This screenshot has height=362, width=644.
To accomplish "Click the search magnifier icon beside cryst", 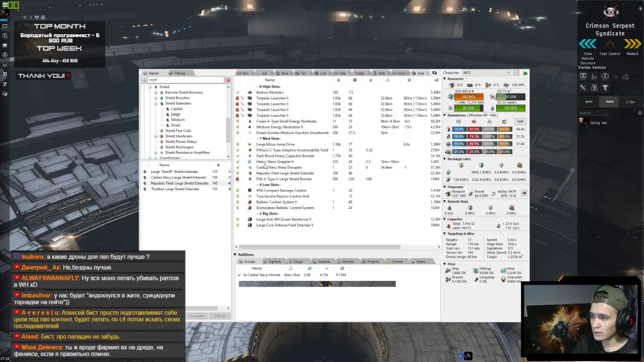I will point(144,80).
